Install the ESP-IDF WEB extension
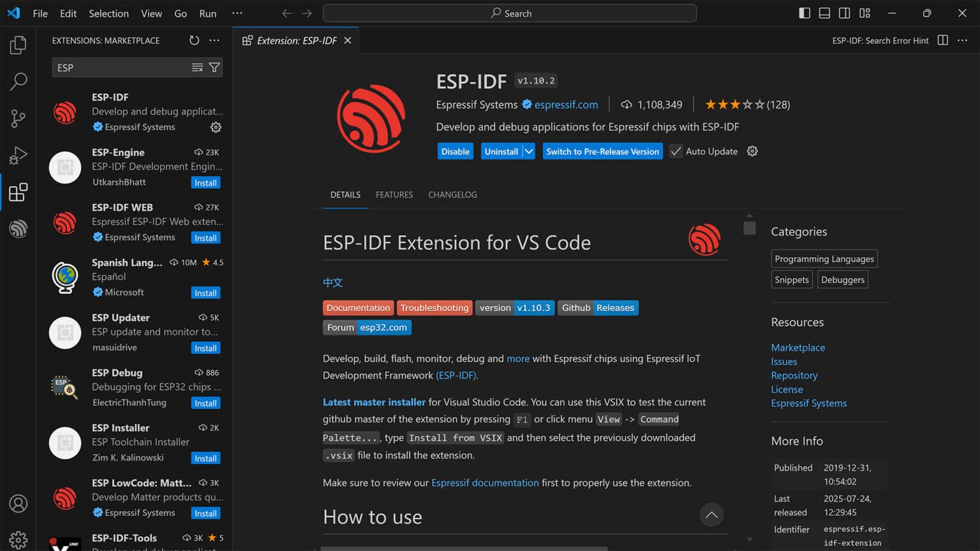 point(205,238)
